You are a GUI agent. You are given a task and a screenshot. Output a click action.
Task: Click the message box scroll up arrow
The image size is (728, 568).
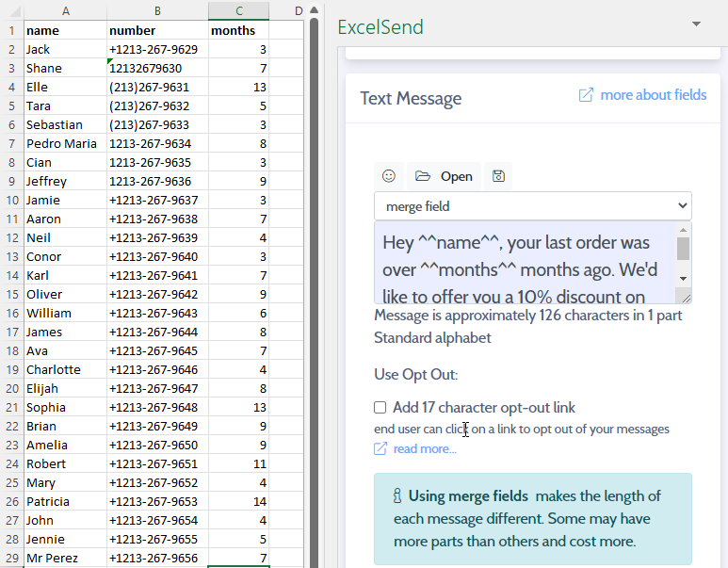coord(683,230)
